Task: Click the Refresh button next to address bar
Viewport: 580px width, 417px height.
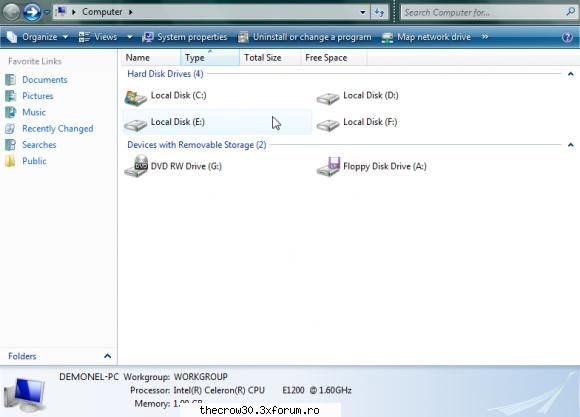Action: click(x=379, y=12)
